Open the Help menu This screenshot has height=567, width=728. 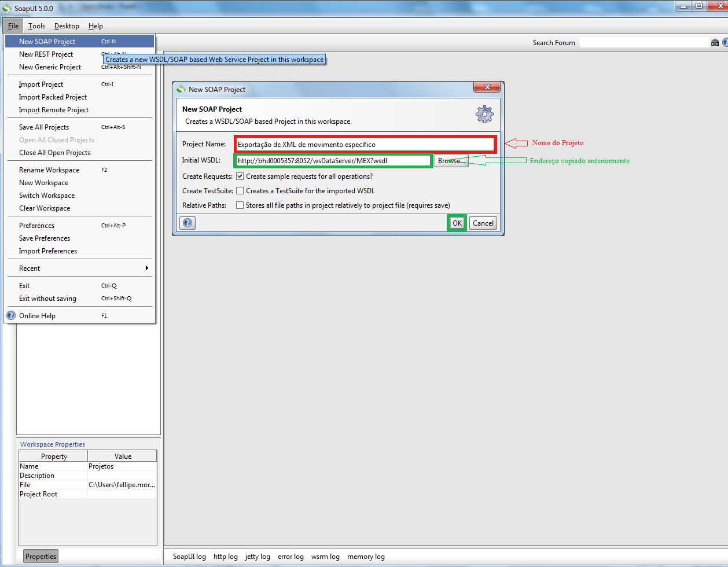click(x=95, y=26)
